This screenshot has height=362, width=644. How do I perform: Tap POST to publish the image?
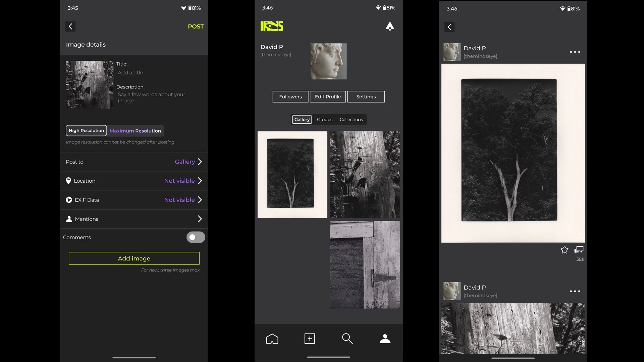(196, 26)
